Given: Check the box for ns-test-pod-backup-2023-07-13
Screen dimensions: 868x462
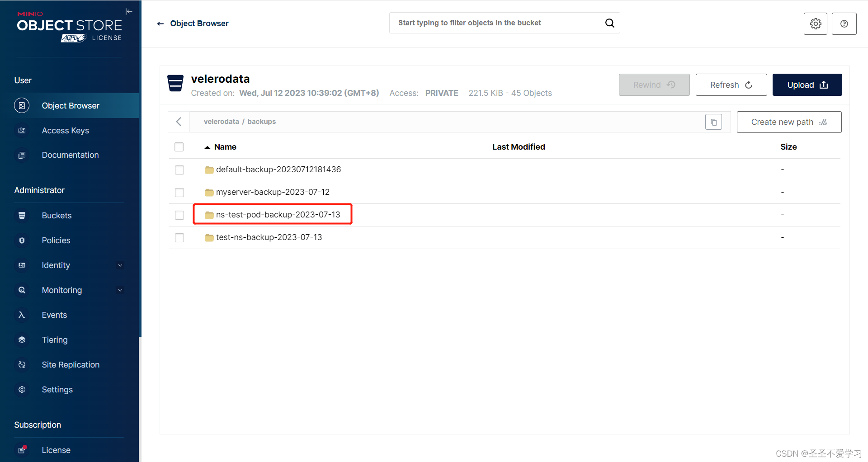Looking at the screenshot, I should 179,215.
